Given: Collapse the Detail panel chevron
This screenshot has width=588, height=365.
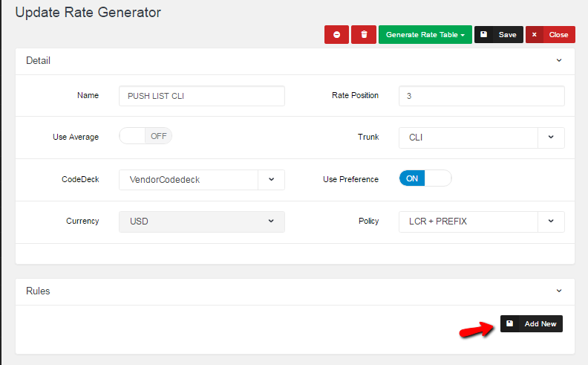Looking at the screenshot, I should 559,60.
